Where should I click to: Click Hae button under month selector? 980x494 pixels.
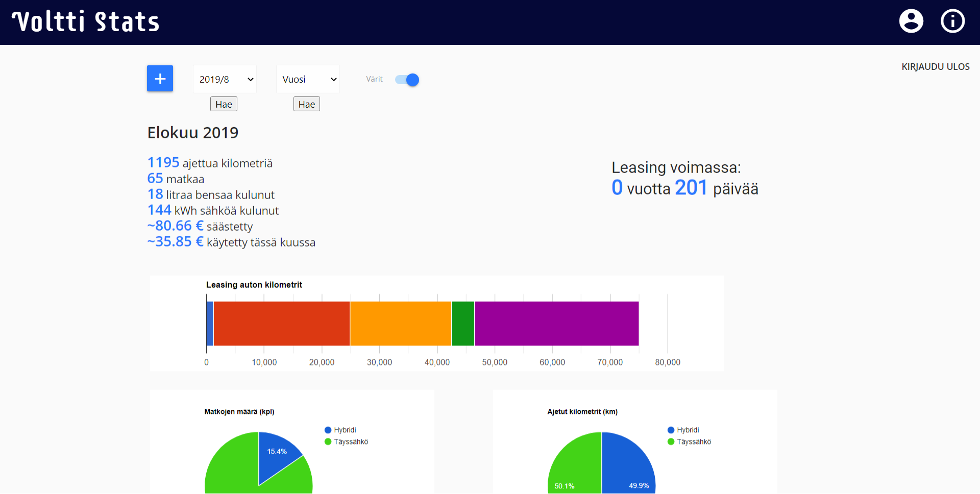click(224, 104)
